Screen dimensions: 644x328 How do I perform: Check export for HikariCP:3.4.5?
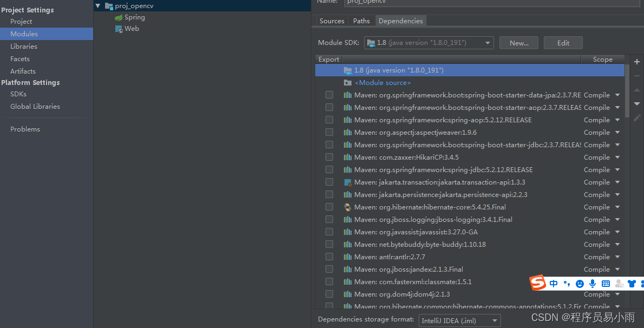(329, 157)
